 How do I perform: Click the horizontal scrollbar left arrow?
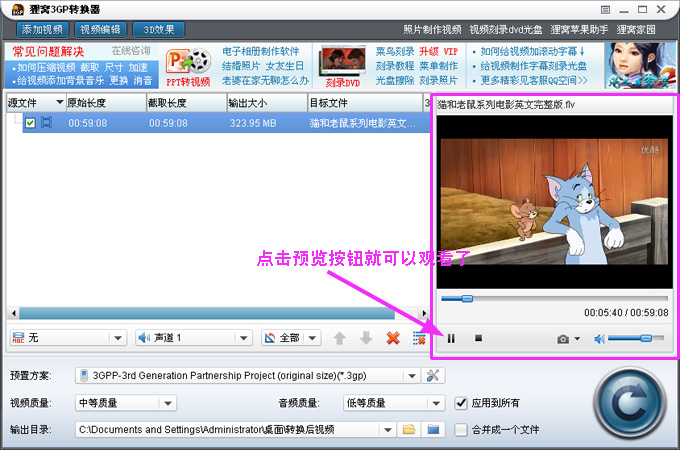coord(14,313)
